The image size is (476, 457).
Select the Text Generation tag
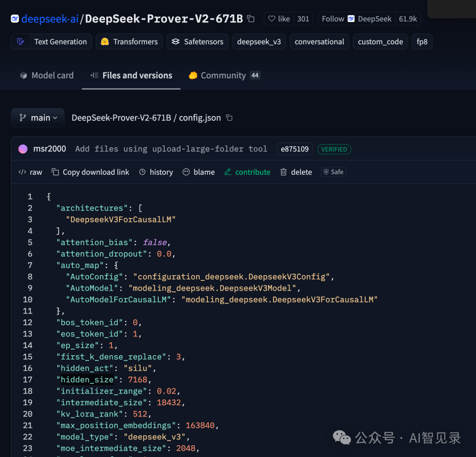coord(52,41)
